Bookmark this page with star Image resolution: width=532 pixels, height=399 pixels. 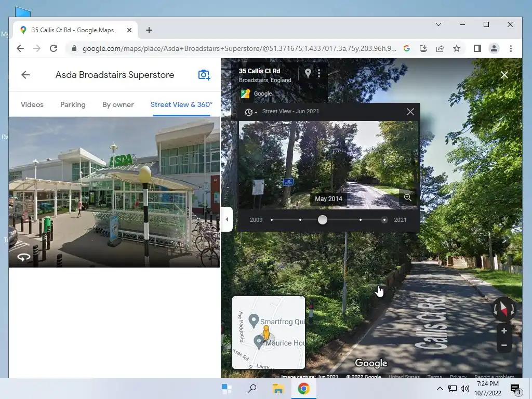pos(457,48)
